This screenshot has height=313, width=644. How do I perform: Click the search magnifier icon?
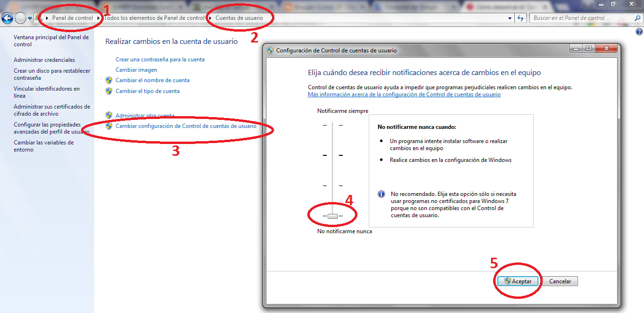pos(637,18)
